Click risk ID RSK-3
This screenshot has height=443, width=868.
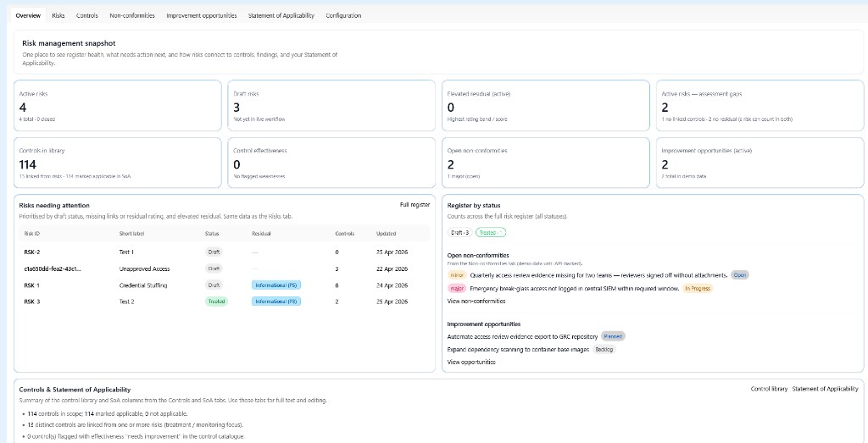(32, 302)
